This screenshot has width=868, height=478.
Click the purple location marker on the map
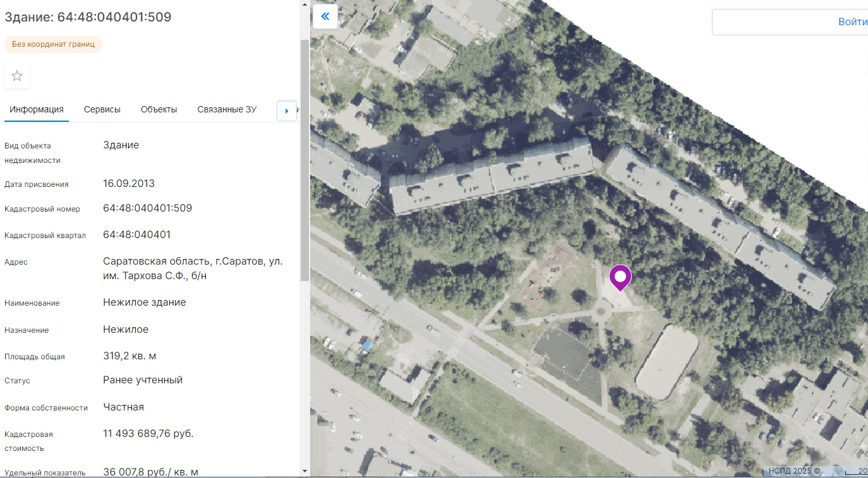coord(620,277)
